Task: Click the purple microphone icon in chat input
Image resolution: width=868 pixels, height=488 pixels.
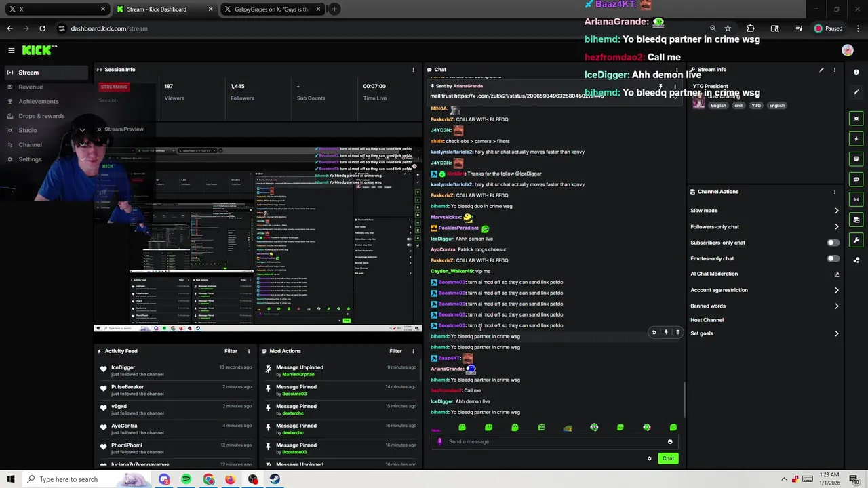Action: (439, 442)
